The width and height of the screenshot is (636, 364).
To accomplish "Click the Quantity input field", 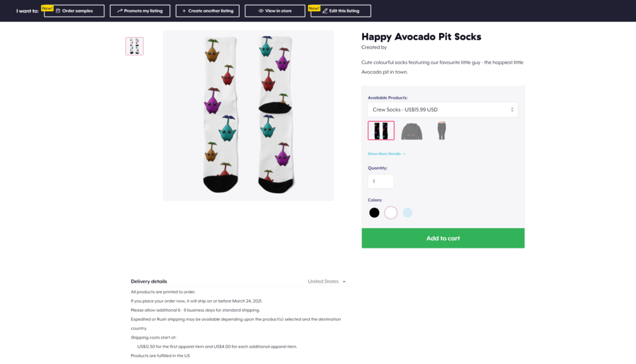I will (381, 181).
